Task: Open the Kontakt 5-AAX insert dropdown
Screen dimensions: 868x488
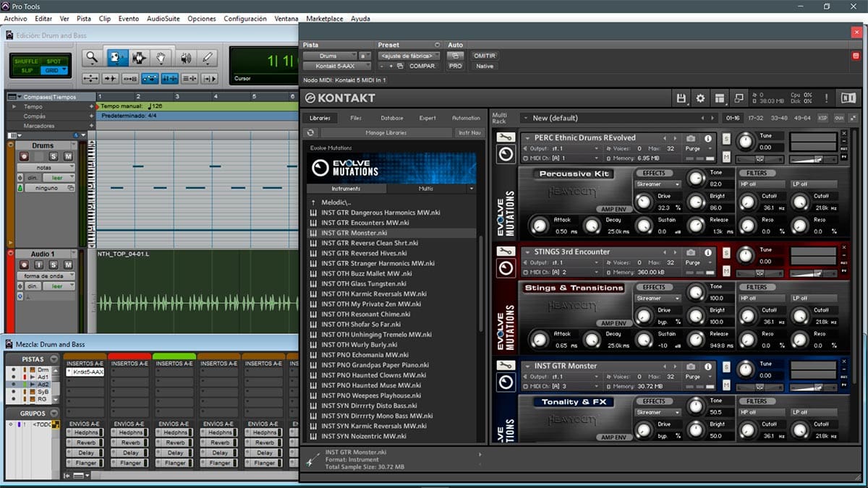Action: (x=337, y=66)
